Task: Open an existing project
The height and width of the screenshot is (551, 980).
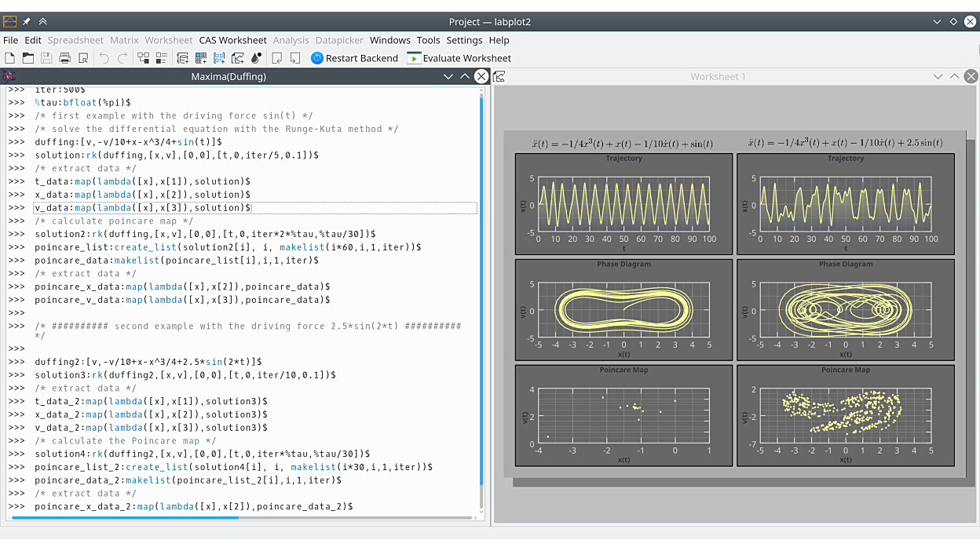Action: click(28, 58)
